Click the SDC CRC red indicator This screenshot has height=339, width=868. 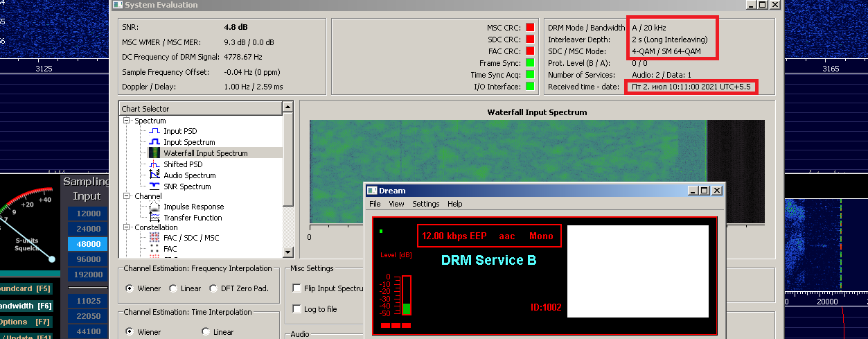[x=530, y=40]
